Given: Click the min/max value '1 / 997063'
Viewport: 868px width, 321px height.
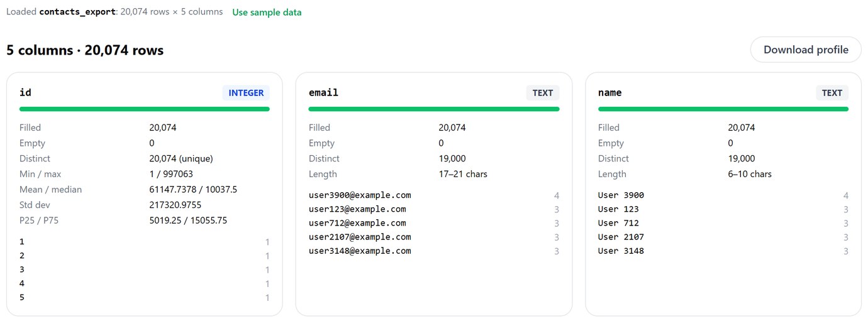Looking at the screenshot, I should (171, 174).
